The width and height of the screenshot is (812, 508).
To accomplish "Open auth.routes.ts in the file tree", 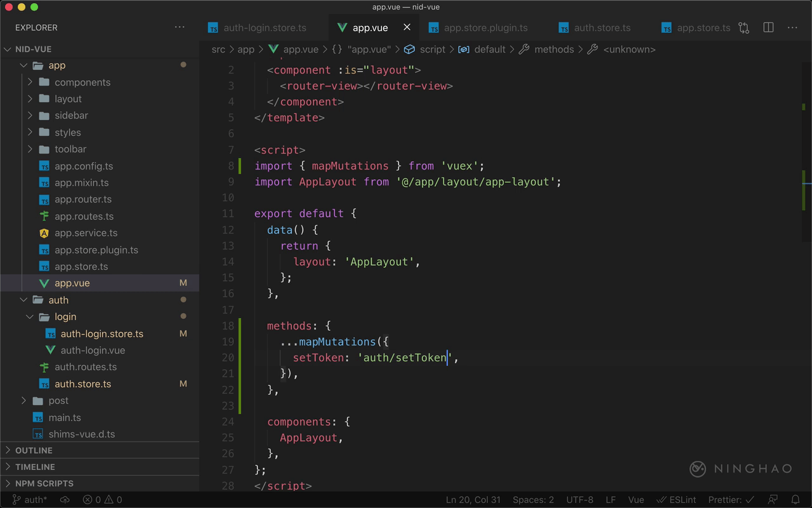I will (x=85, y=367).
